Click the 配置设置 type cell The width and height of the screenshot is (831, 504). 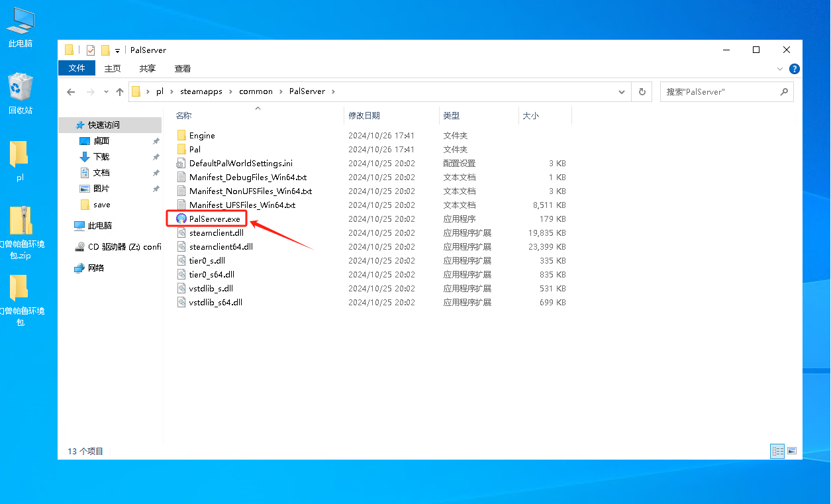tap(459, 163)
